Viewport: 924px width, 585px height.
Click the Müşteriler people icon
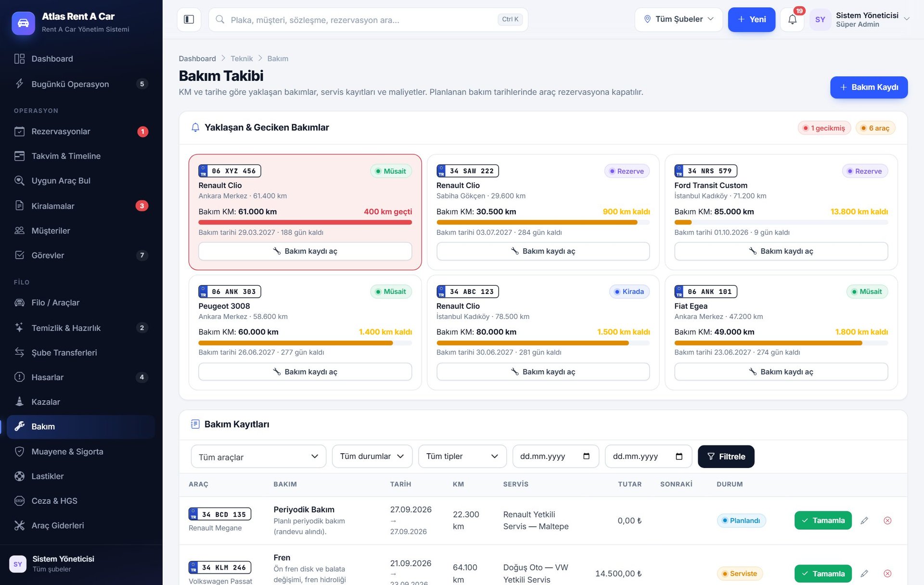point(19,230)
